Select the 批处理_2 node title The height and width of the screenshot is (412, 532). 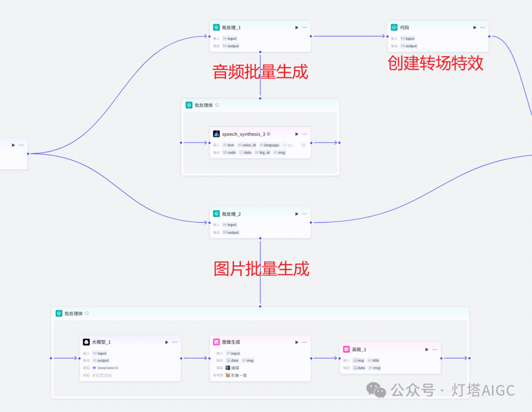231,214
